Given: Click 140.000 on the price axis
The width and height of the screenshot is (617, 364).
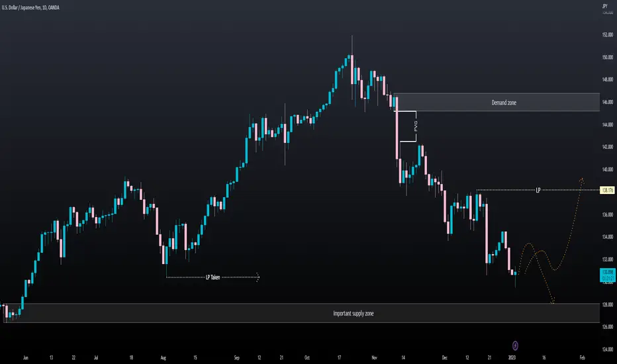Looking at the screenshot, I should (608, 169).
